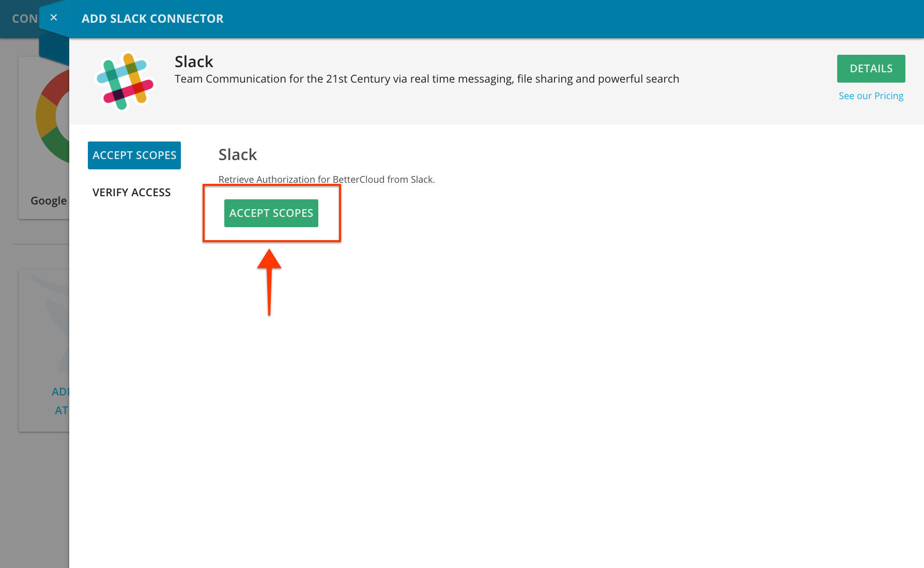
Task: Follow the See our Pricing link
Action: (871, 96)
